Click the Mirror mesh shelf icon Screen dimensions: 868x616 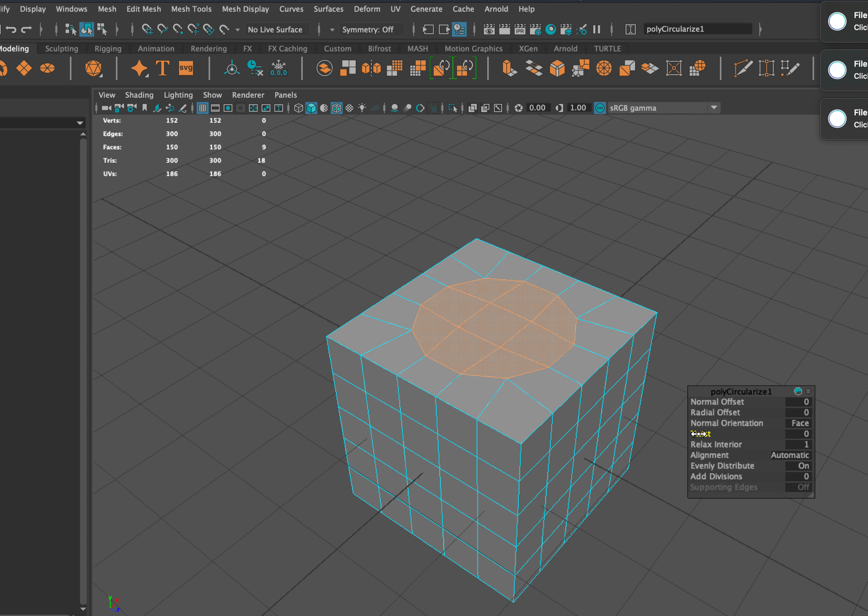pyautogui.click(x=371, y=68)
